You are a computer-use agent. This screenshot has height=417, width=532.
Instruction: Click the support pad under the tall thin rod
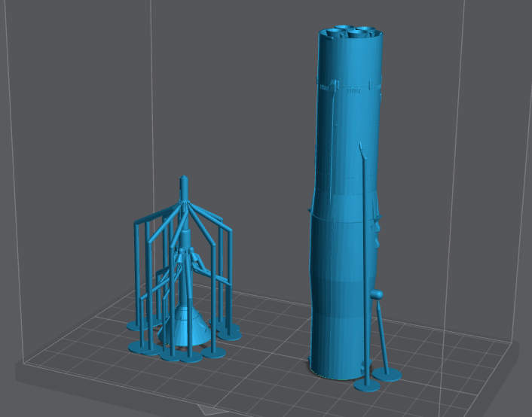pos(368,386)
